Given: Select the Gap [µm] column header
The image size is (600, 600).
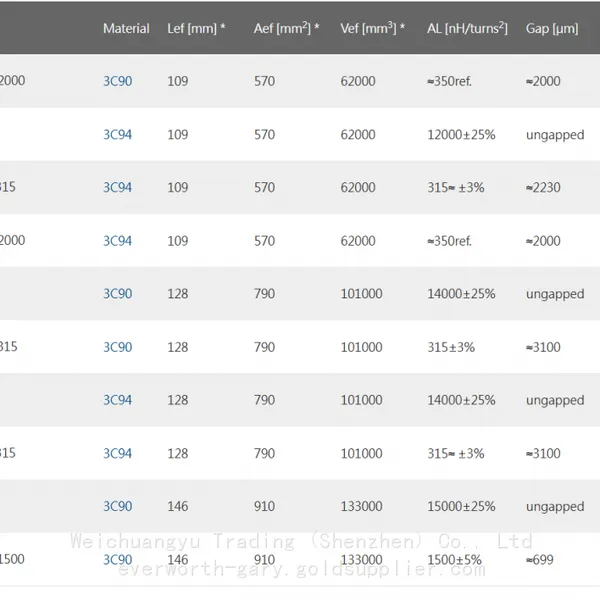Looking at the screenshot, I should pyautogui.click(x=552, y=28).
